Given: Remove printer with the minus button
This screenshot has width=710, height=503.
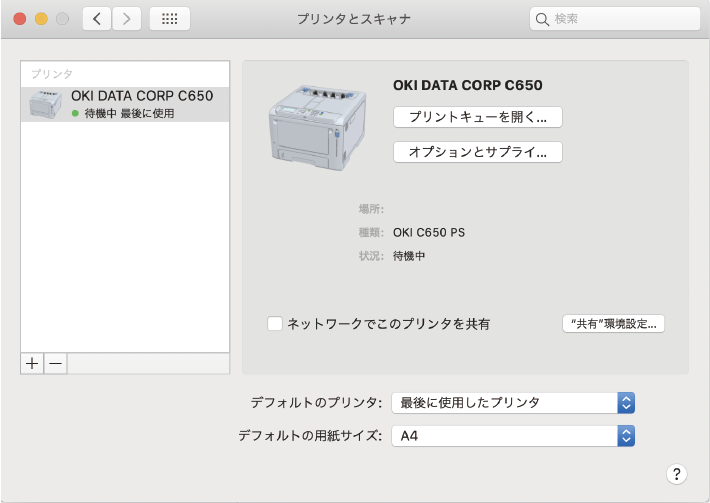Looking at the screenshot, I should [56, 364].
